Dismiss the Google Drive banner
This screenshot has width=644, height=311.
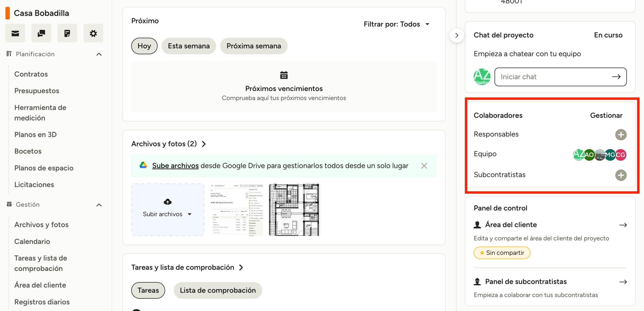coord(424,166)
